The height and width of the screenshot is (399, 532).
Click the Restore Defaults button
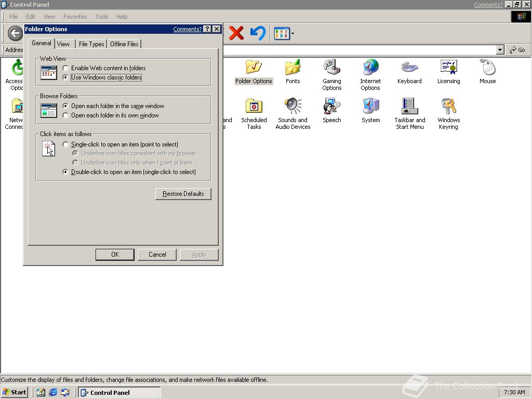[x=183, y=194]
